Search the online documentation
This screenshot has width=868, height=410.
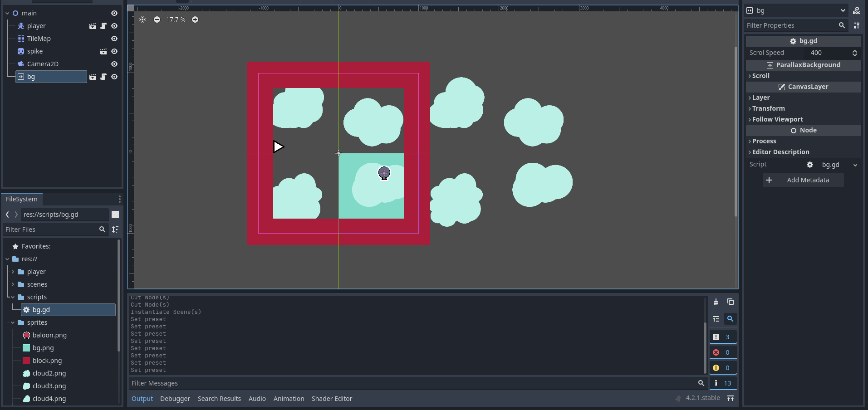click(858, 10)
